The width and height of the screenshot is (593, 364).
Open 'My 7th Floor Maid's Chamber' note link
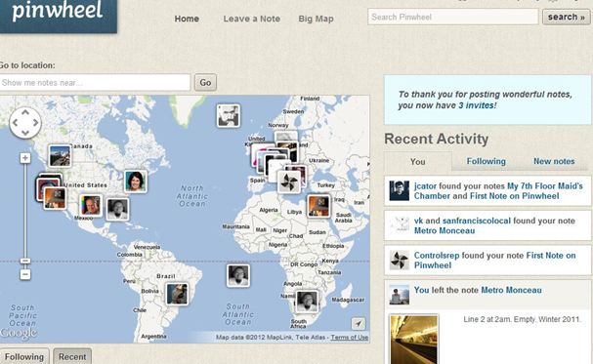point(498,191)
